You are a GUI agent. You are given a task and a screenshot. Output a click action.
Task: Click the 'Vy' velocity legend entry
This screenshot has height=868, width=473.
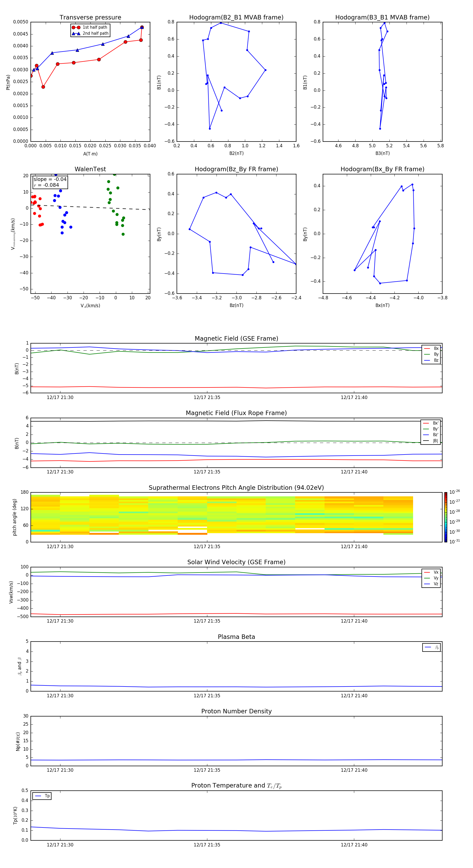click(x=431, y=578)
